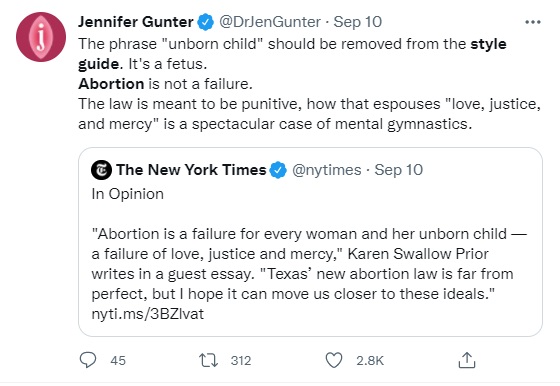Retweet this post via retweet icon

coord(208,360)
